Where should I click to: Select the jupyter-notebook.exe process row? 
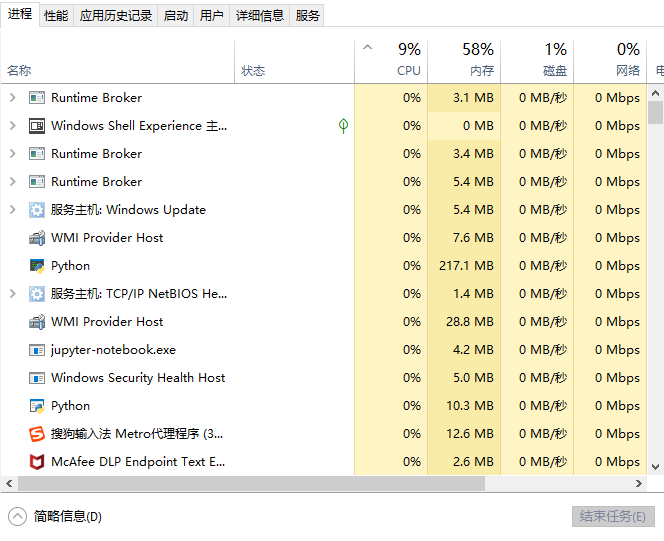(324, 350)
